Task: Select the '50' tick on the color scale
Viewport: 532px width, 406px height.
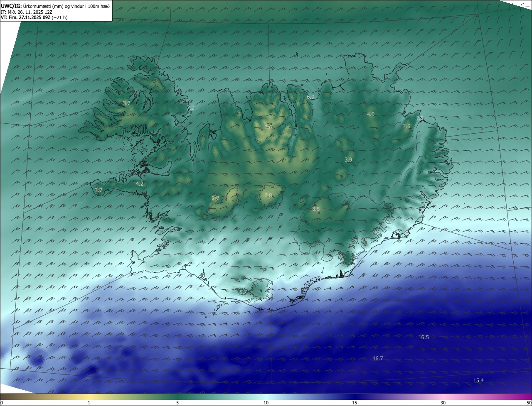Action: tap(529, 403)
